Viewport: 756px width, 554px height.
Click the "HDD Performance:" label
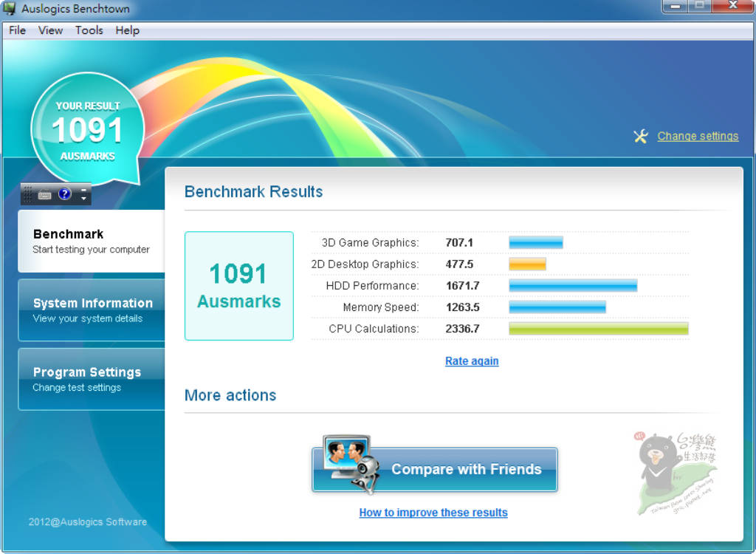coord(372,286)
